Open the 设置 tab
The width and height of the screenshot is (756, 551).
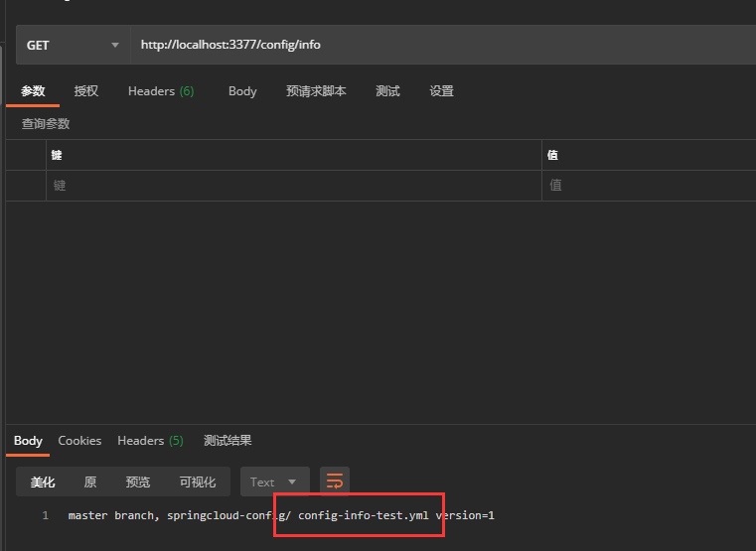click(x=442, y=91)
